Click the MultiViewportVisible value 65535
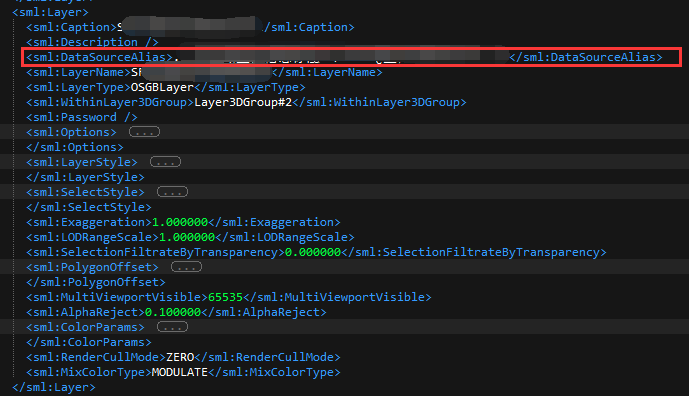Screen dimensions: 689x396 [x=225, y=297]
